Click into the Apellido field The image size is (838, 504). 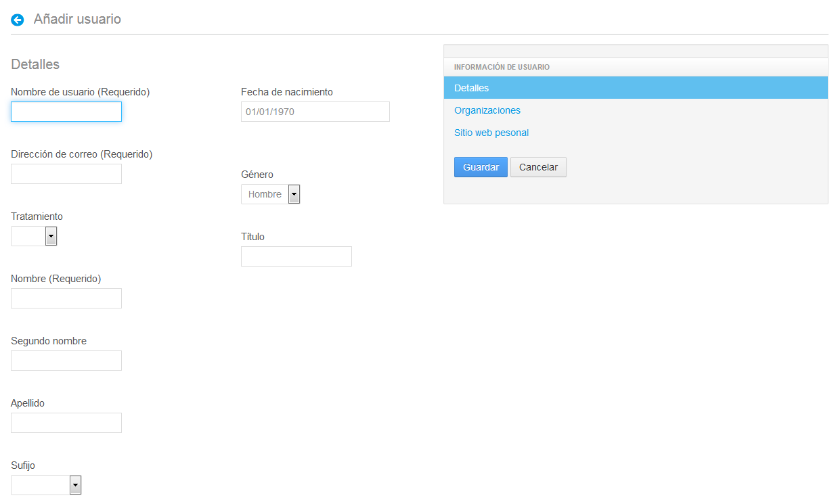(66, 423)
